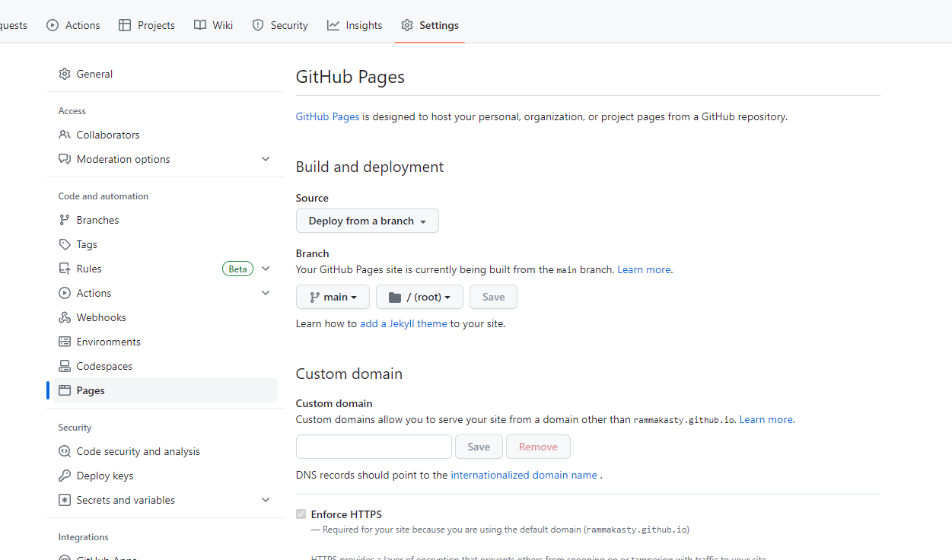Click the Webhooks icon in sidebar
The width and height of the screenshot is (952, 560).
pos(65,317)
